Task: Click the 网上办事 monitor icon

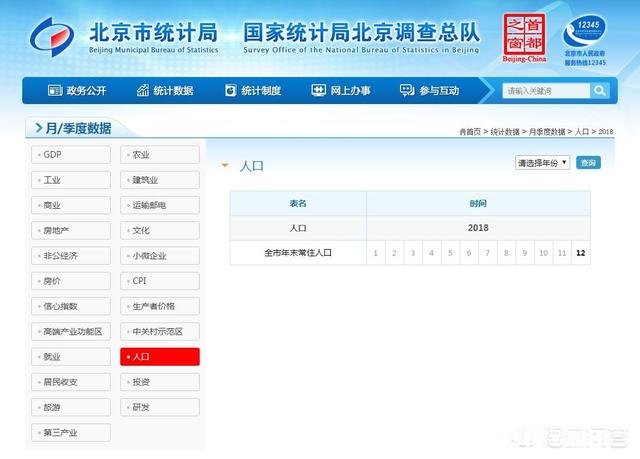Action: pos(318,90)
